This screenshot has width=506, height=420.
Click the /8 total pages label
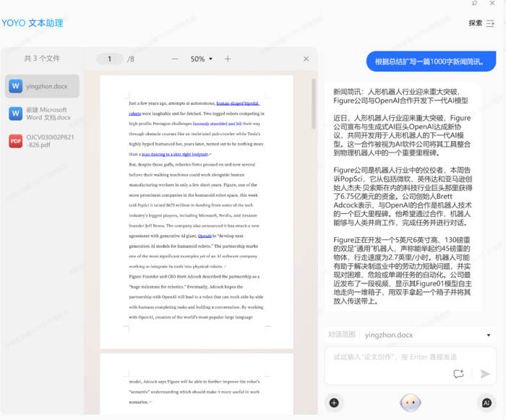click(x=131, y=59)
